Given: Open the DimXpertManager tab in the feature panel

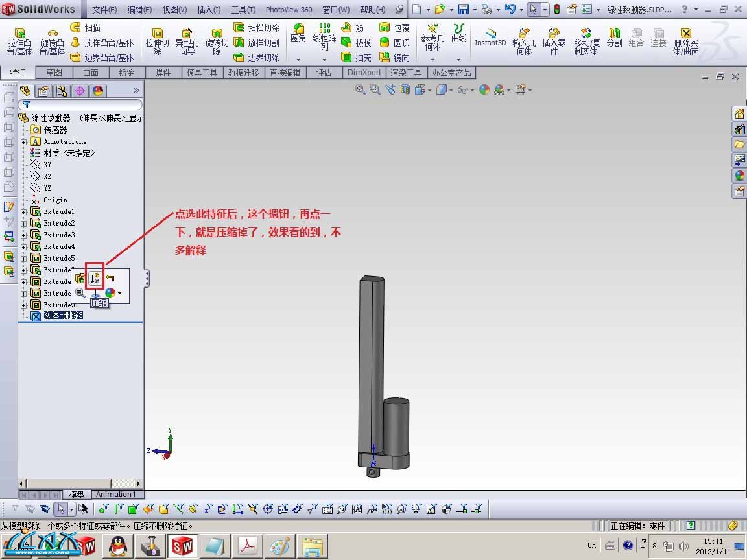Looking at the screenshot, I should (80, 91).
